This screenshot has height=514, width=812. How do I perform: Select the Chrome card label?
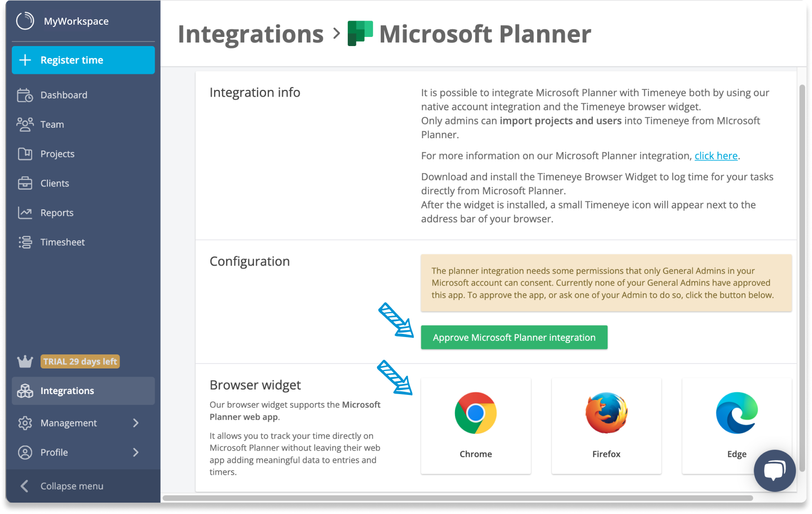point(476,454)
